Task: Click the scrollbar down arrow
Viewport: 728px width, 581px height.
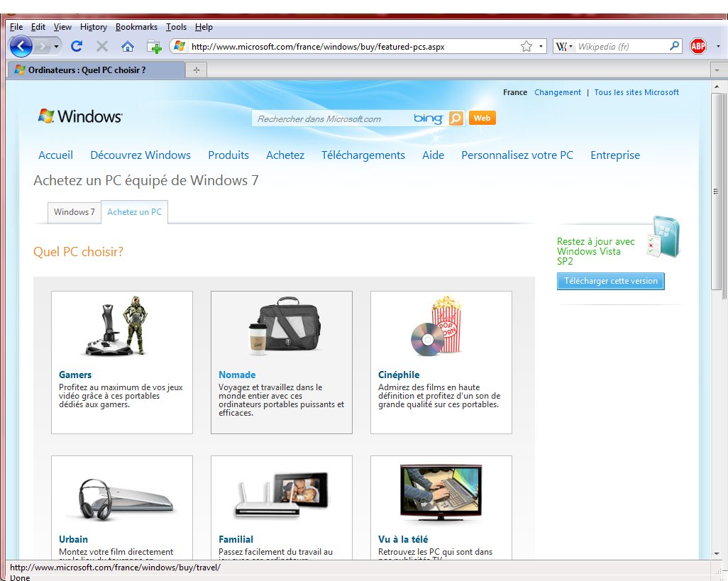Action: point(717,553)
